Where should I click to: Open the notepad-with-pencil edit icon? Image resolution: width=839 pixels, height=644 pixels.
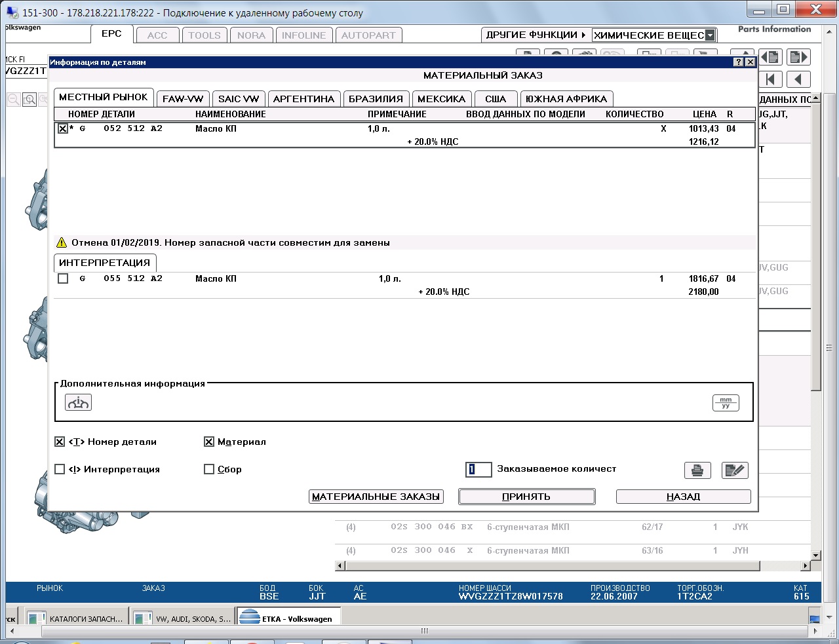coord(735,470)
